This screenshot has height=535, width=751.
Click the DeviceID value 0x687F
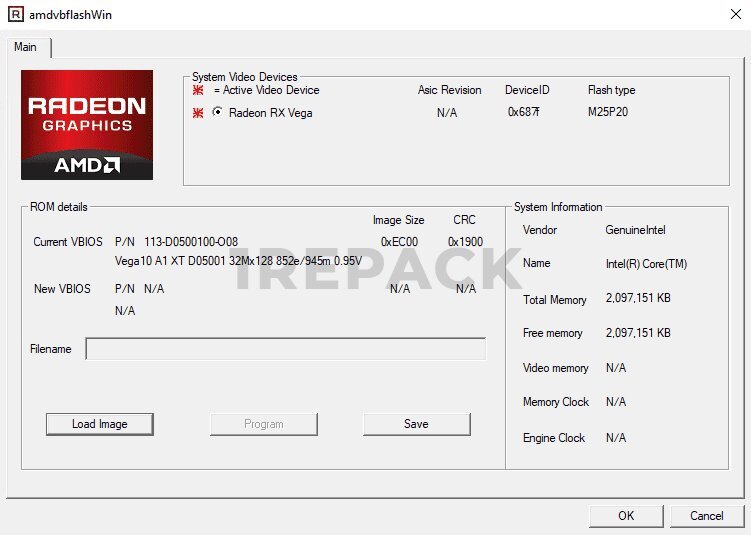click(x=524, y=112)
